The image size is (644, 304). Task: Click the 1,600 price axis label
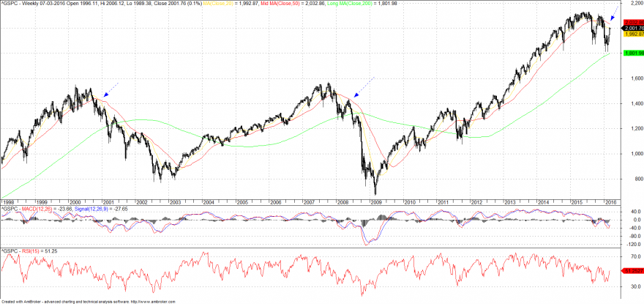pyautogui.click(x=636, y=78)
